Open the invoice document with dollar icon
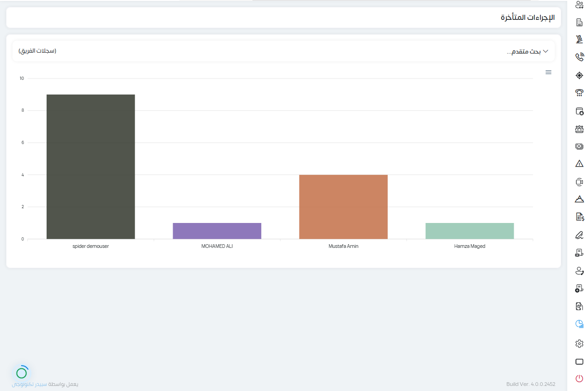Screen dimensions: 588x391 [579, 217]
